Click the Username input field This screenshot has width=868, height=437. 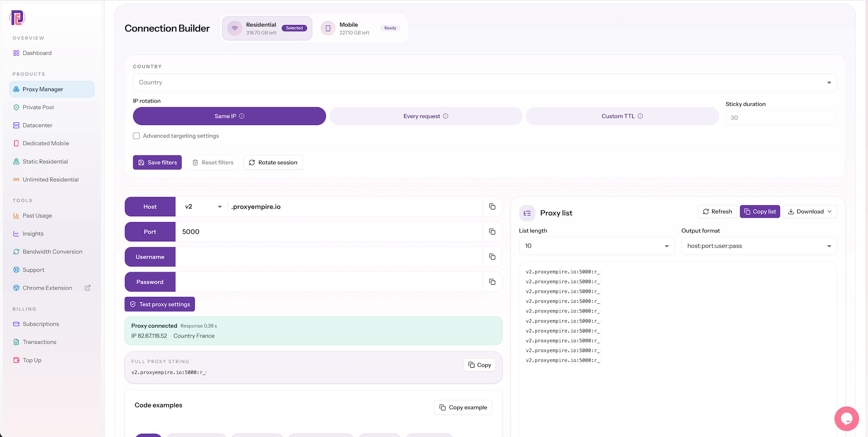tap(329, 257)
